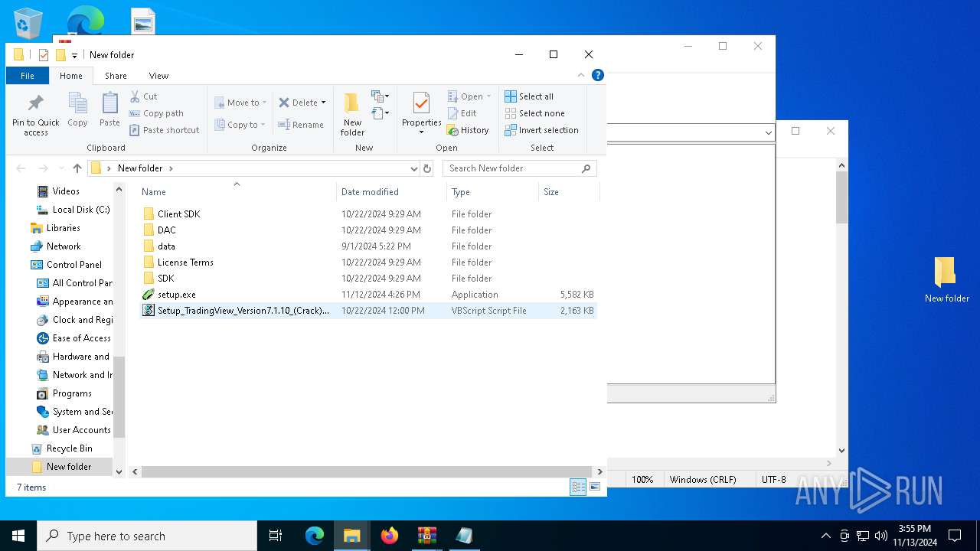Image resolution: width=980 pixels, height=551 pixels.
Task: Sort by Name column header
Action: 237,192
